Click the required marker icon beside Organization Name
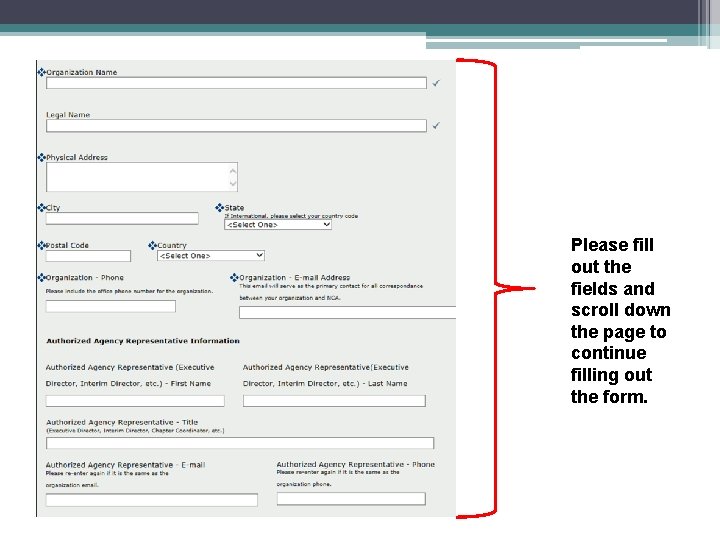This screenshot has width=720, height=540. [41, 72]
